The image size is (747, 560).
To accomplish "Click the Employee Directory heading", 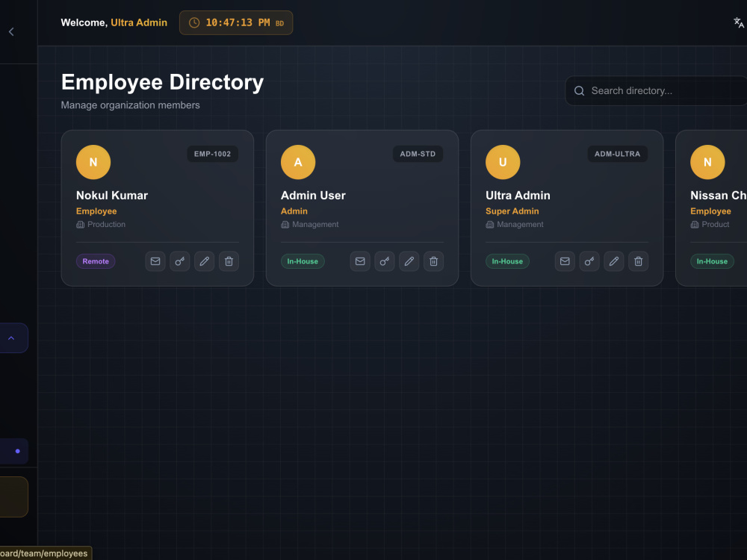I will [x=162, y=82].
